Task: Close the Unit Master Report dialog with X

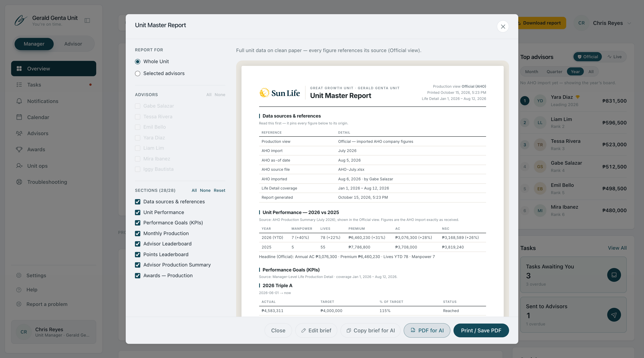Action: (x=503, y=26)
